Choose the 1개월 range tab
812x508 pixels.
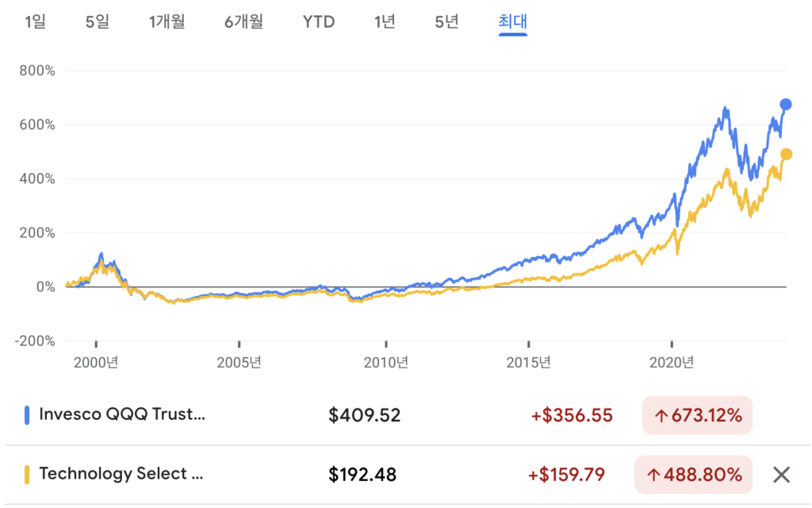click(x=167, y=21)
